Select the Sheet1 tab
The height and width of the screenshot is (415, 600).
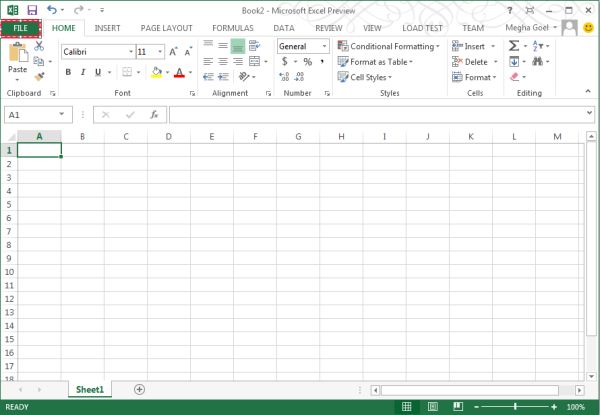coord(90,389)
